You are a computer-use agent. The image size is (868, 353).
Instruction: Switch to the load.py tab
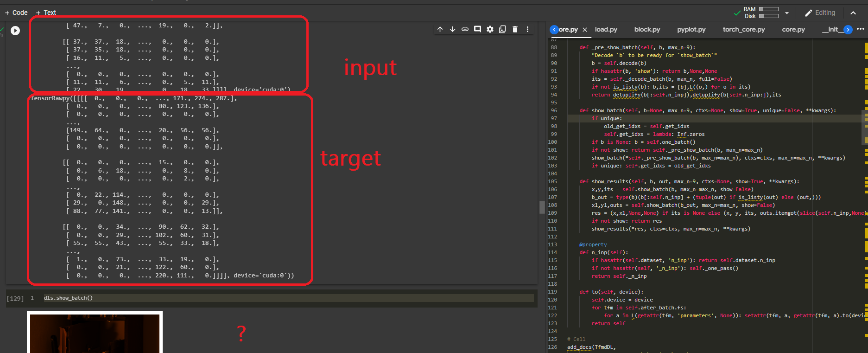(606, 29)
